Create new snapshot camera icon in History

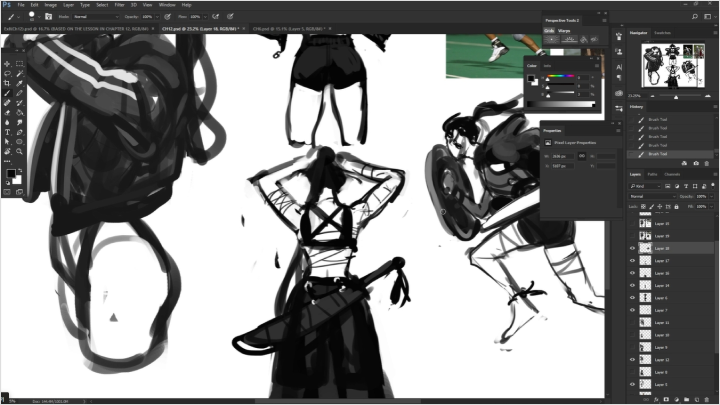pos(696,163)
